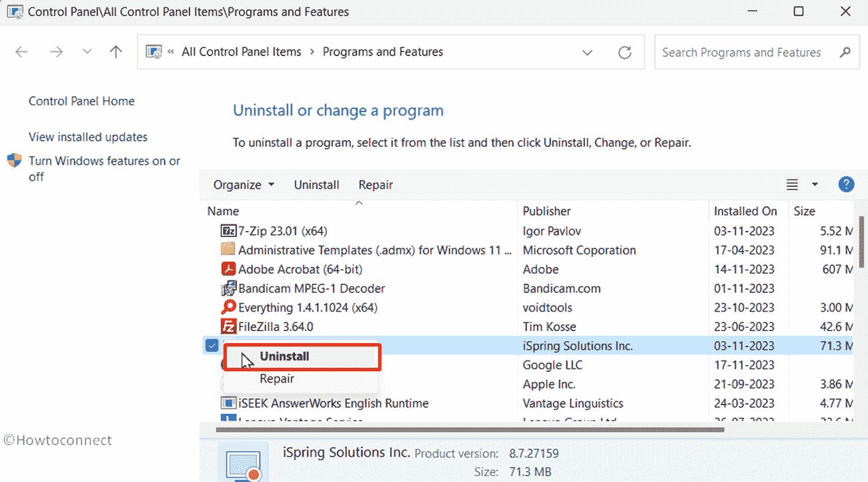Screen dimensions: 868x482
Task: Click All Control Panel Items breadcrumb
Action: (x=242, y=52)
